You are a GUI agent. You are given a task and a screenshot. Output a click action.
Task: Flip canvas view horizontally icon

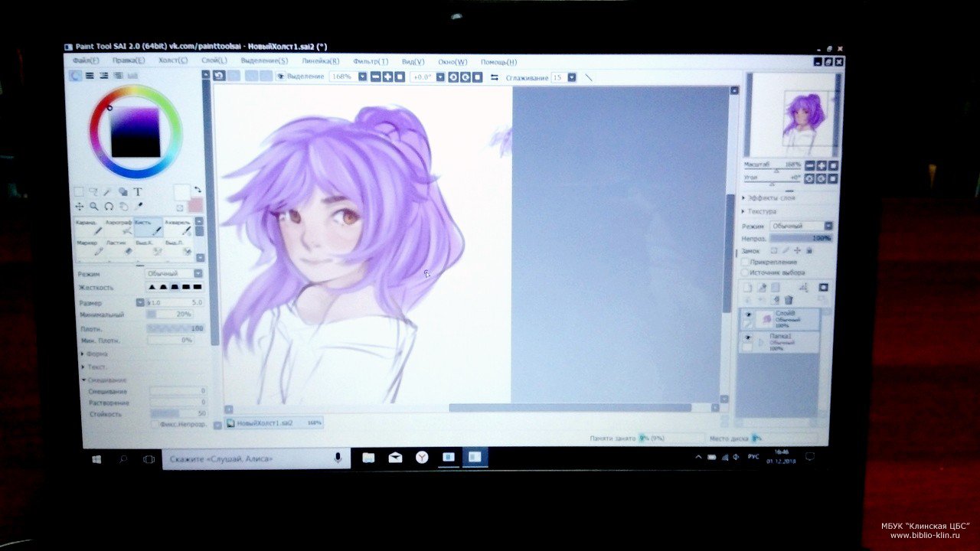coord(494,77)
